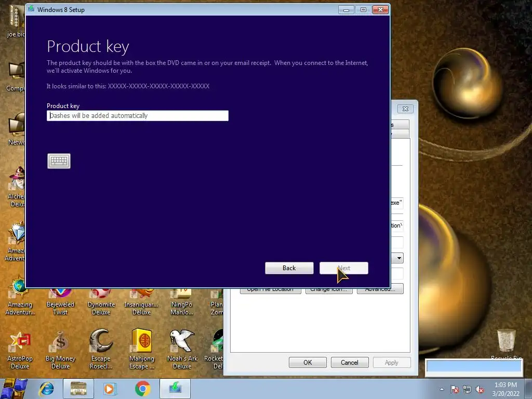532x399 pixels.
Task: Open Action Center flag tray icon
Action: pyautogui.click(x=454, y=389)
